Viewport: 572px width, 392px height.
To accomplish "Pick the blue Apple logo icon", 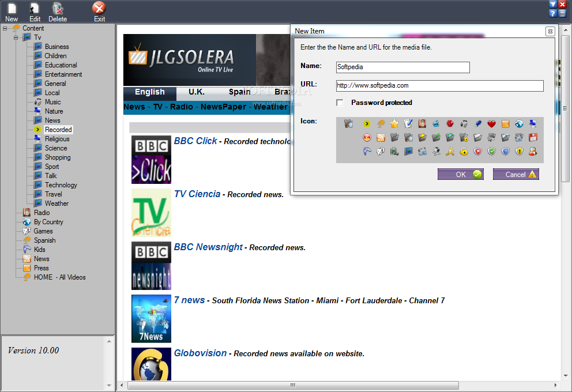I will [x=436, y=123].
